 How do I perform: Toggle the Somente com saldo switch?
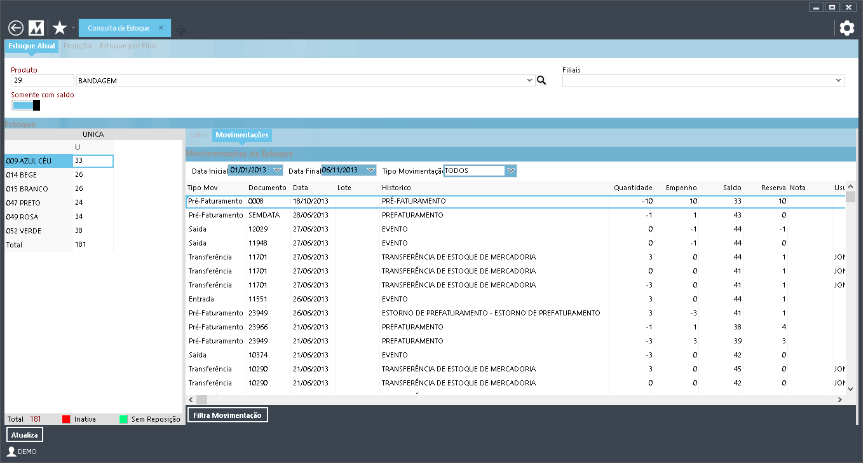click(26, 105)
